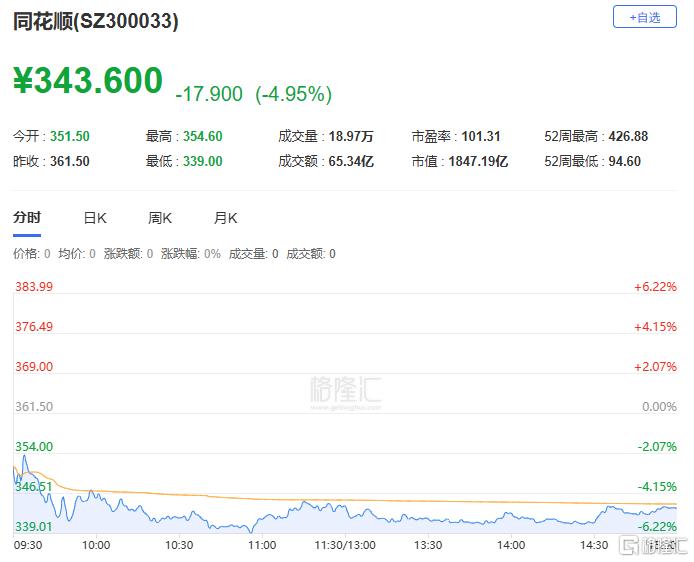Click the 昨收 value 361.50

coord(69,161)
